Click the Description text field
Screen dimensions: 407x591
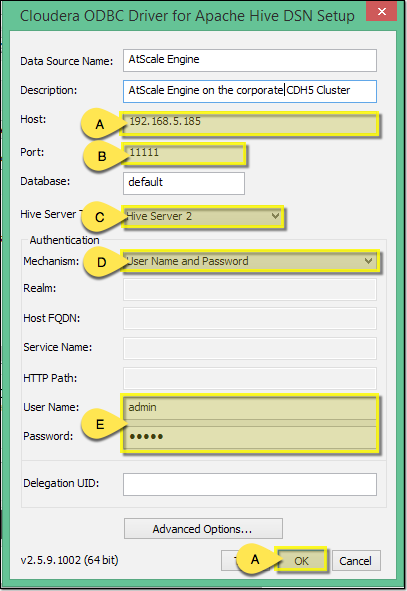(x=249, y=91)
